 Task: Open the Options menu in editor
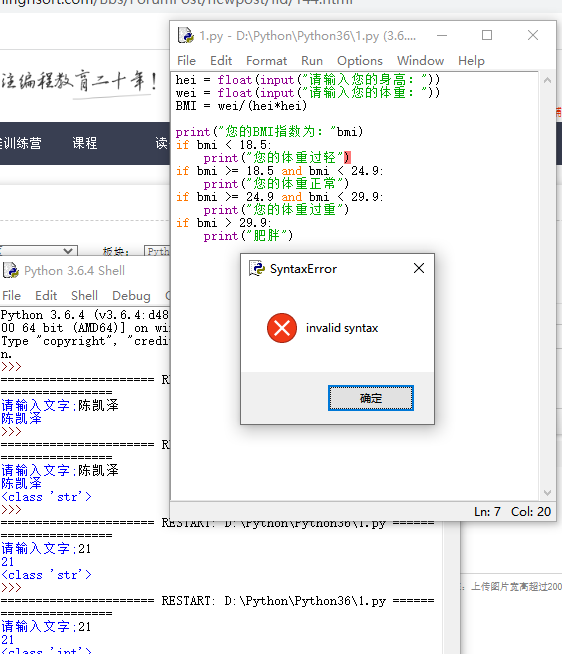[x=360, y=61]
